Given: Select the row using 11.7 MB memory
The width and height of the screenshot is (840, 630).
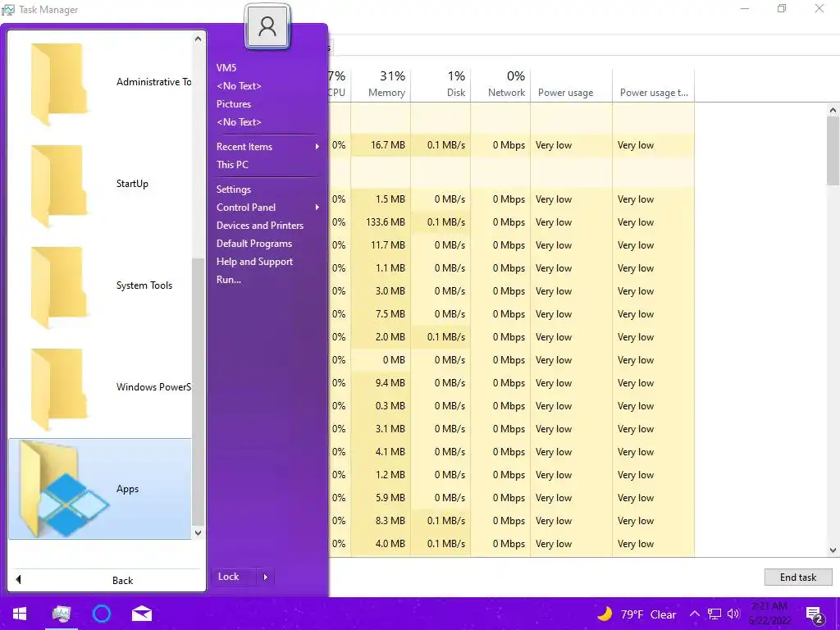Looking at the screenshot, I should pos(511,245).
